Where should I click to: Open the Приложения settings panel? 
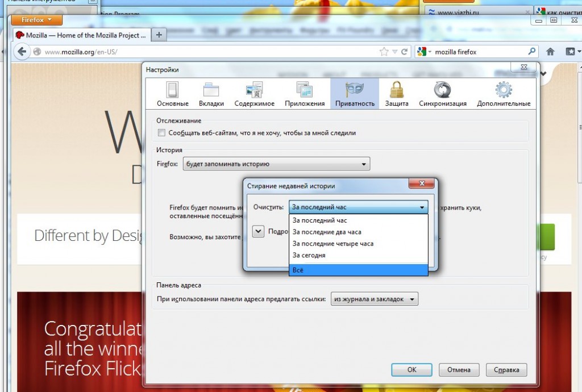click(305, 94)
